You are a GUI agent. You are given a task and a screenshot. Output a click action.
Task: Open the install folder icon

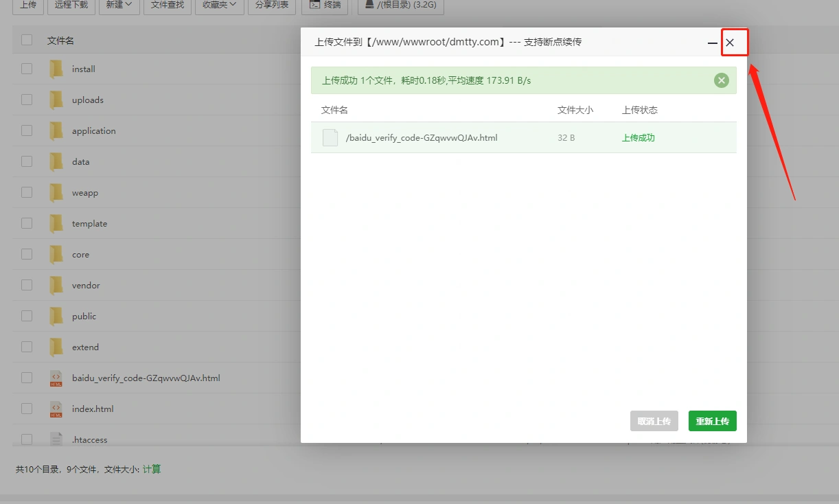(56, 69)
